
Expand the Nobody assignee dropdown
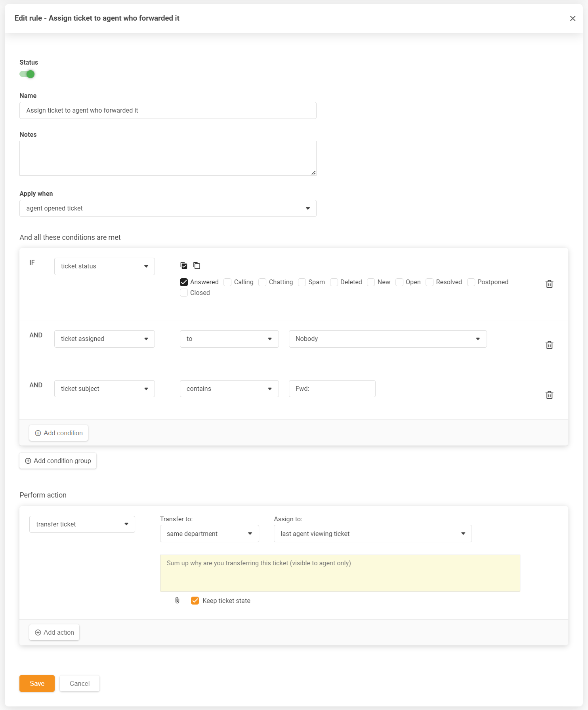pos(388,339)
